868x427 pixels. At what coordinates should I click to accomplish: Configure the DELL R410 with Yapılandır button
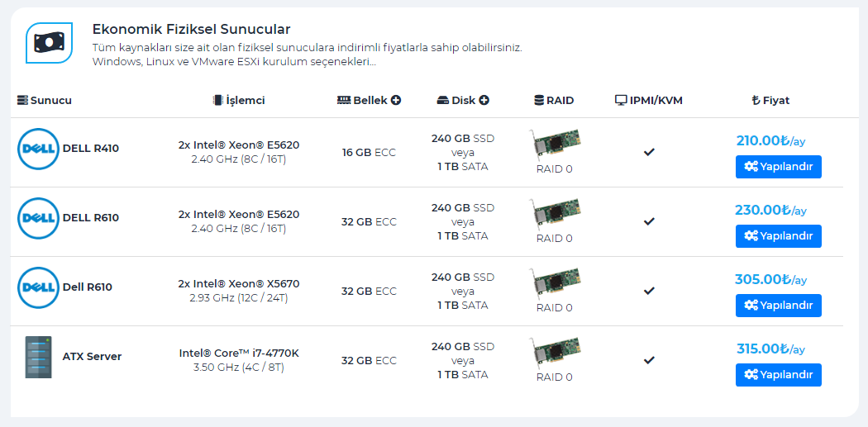[779, 167]
